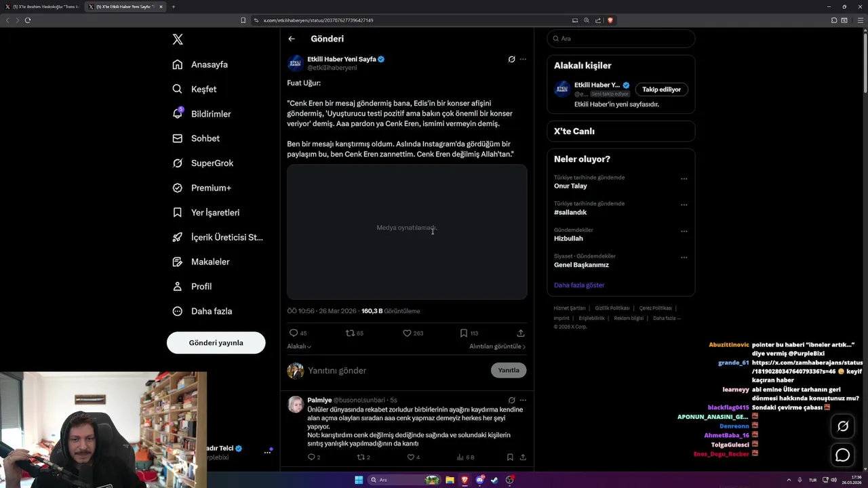Click into the Ara search field
The width and height of the screenshot is (868, 488).
click(x=621, y=39)
